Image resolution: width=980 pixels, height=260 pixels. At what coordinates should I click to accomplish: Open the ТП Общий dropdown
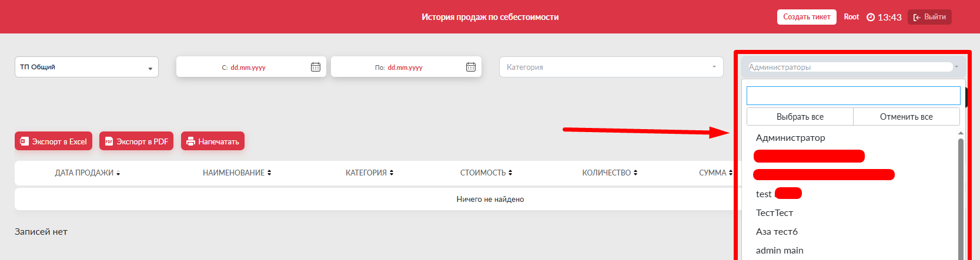(x=86, y=67)
